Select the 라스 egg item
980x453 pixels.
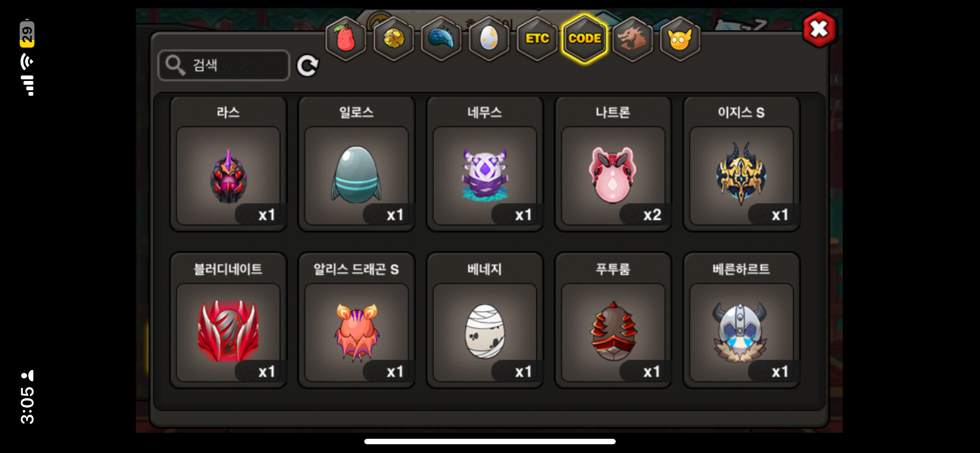228,164
